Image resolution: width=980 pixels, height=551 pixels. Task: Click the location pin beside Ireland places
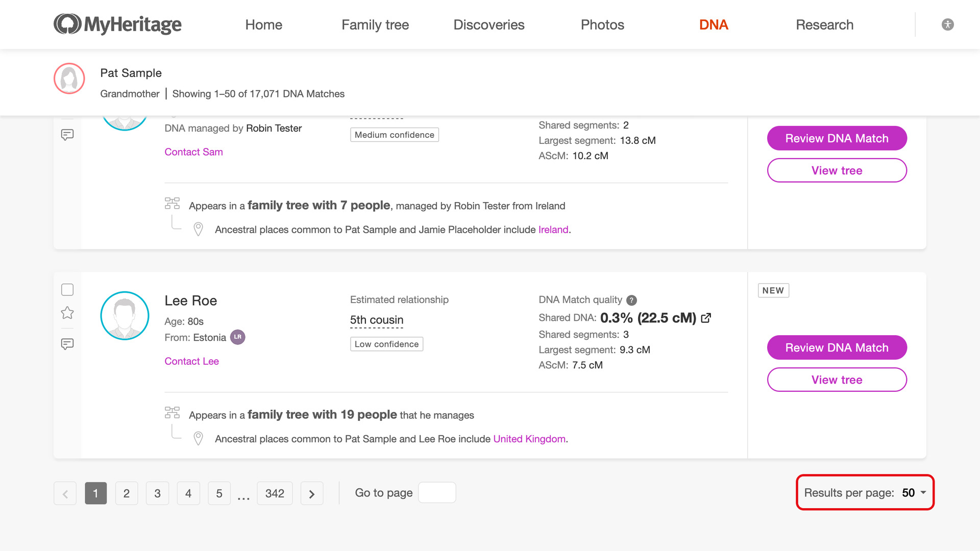click(199, 229)
